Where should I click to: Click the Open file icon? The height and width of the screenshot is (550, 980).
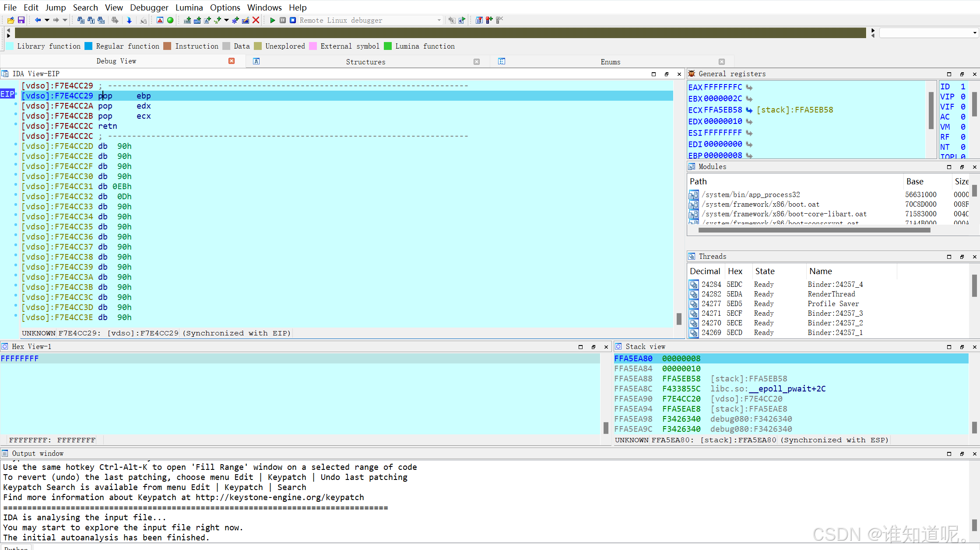11,20
